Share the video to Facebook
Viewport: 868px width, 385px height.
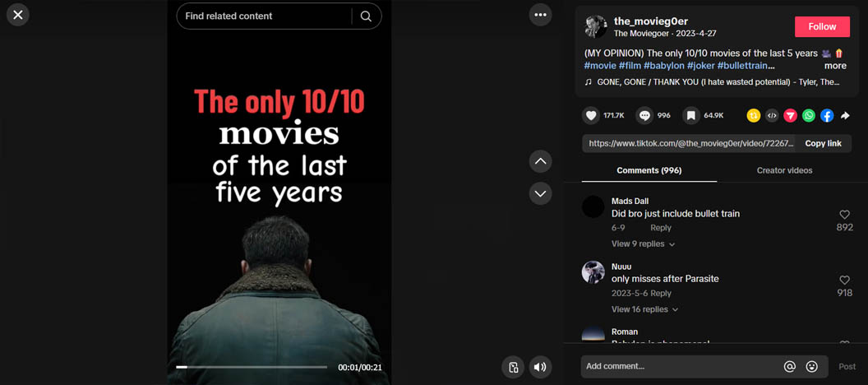[827, 116]
